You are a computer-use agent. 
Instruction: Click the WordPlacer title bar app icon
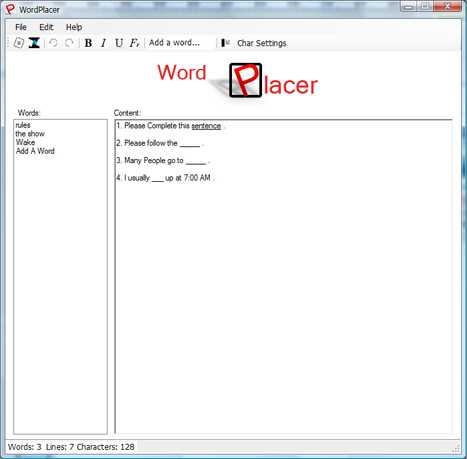[x=10, y=9]
